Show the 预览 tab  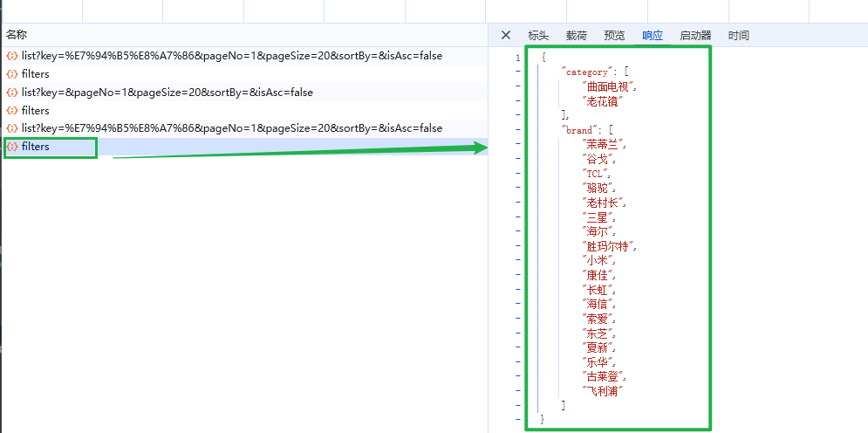pyautogui.click(x=614, y=36)
